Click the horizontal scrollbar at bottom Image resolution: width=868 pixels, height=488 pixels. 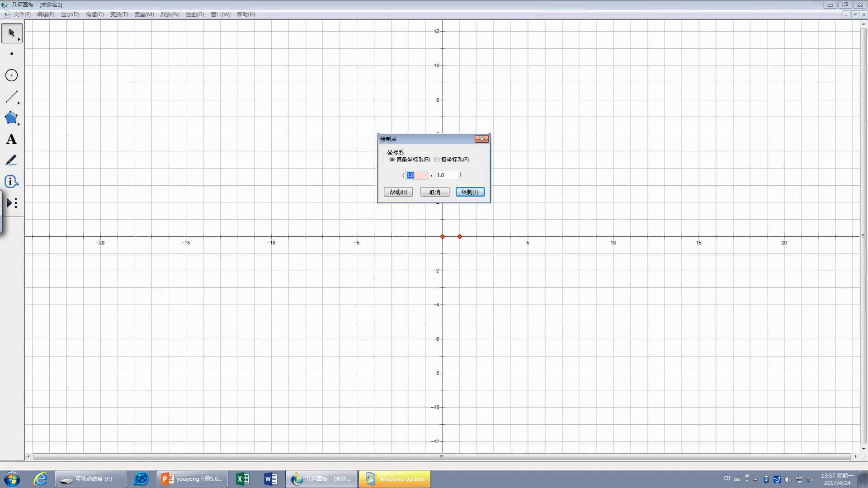click(442, 456)
